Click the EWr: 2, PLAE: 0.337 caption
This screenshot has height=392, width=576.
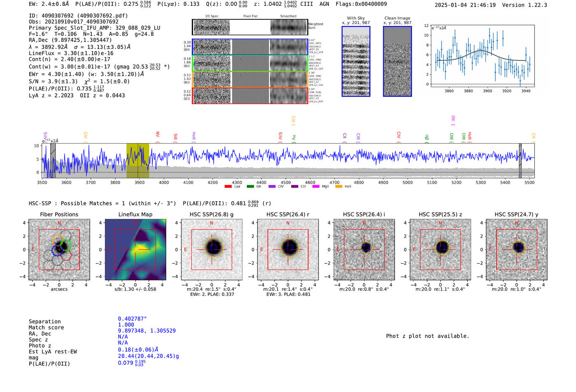pos(212,295)
